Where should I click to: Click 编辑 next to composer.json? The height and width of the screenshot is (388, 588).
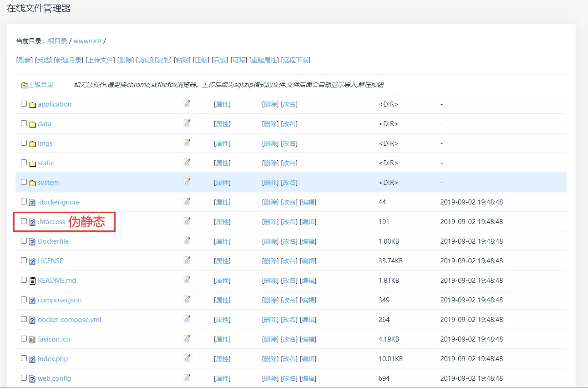pos(308,299)
